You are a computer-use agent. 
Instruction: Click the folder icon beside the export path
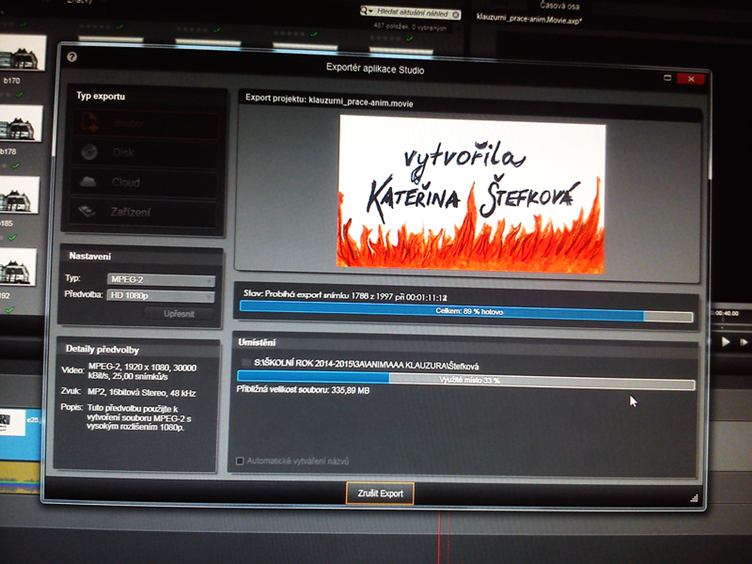246,363
